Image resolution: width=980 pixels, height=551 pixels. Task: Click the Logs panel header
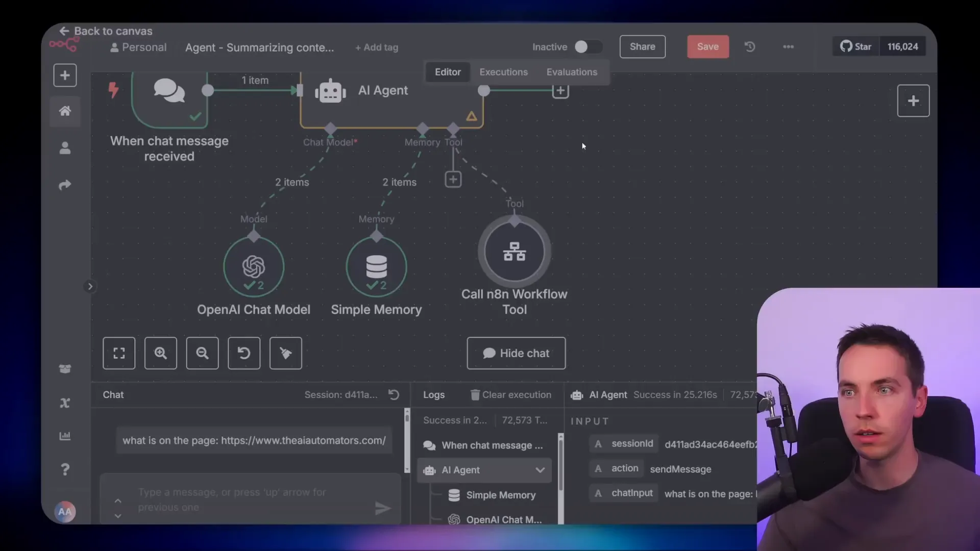click(x=434, y=395)
